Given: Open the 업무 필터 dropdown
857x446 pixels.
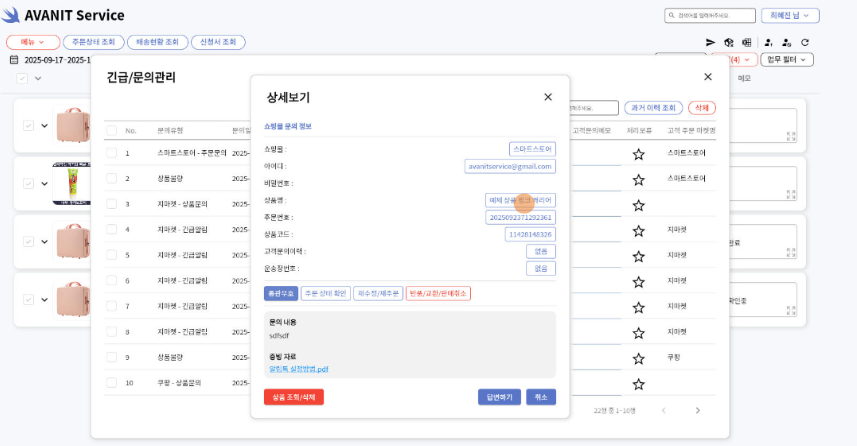Looking at the screenshot, I should click(786, 60).
